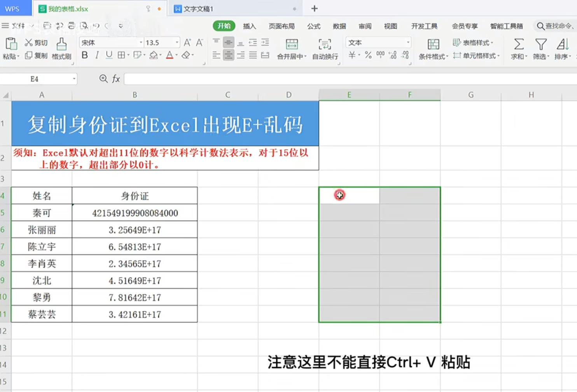
Task: Toggle Underline formatting
Action: click(x=109, y=55)
